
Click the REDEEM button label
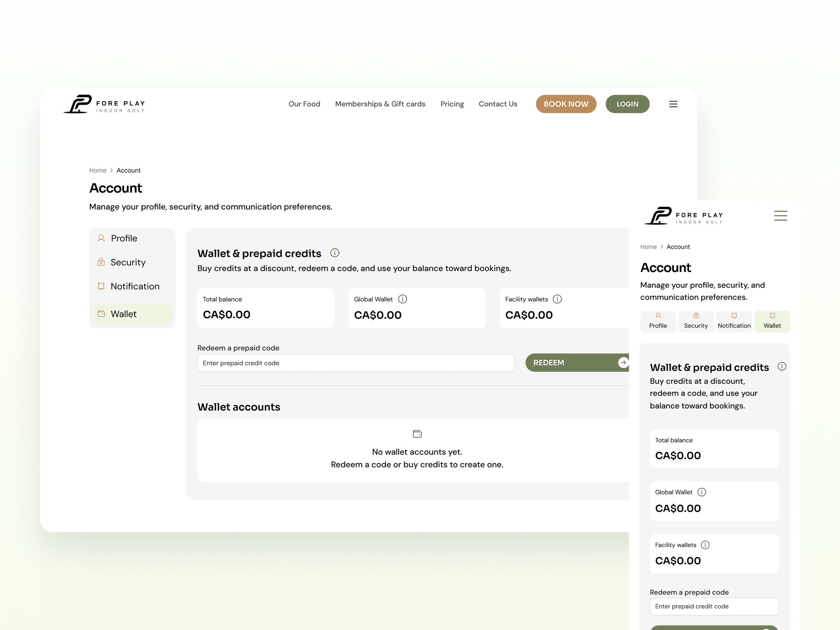548,363
